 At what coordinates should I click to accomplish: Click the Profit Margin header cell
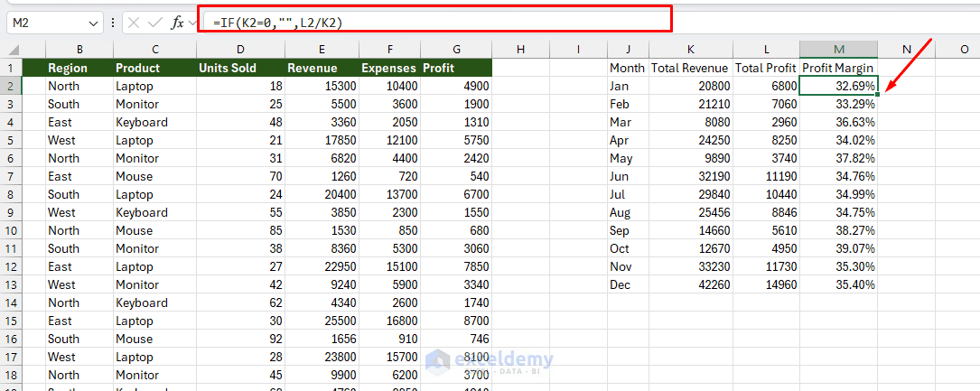point(839,68)
